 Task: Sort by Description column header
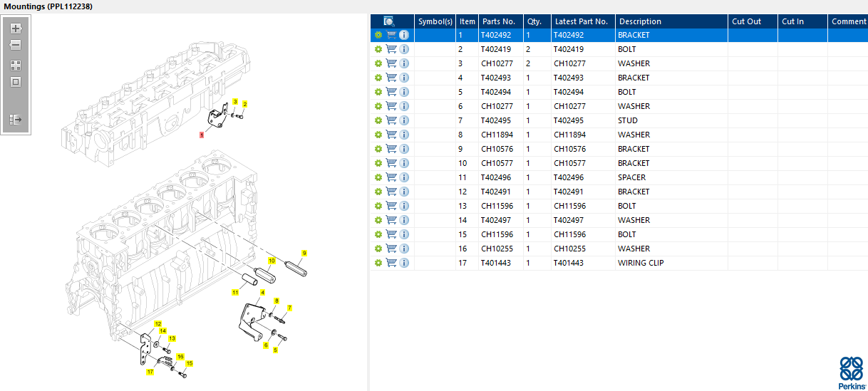(671, 21)
